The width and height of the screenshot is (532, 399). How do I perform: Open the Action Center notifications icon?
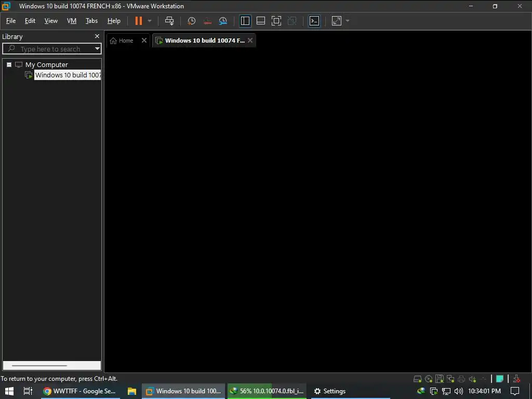(515, 391)
